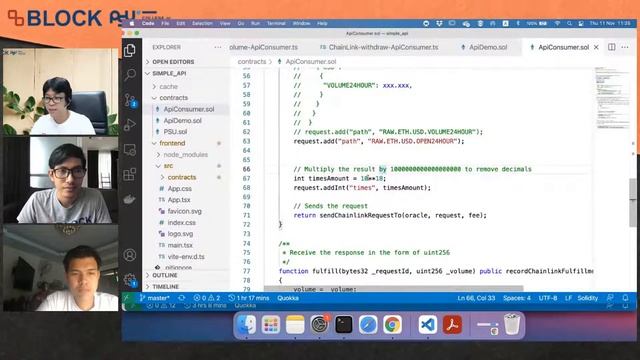Screen dimensions: 640x360
Task: Close the ApiConsumer.sol tab
Action: [x=596, y=47]
